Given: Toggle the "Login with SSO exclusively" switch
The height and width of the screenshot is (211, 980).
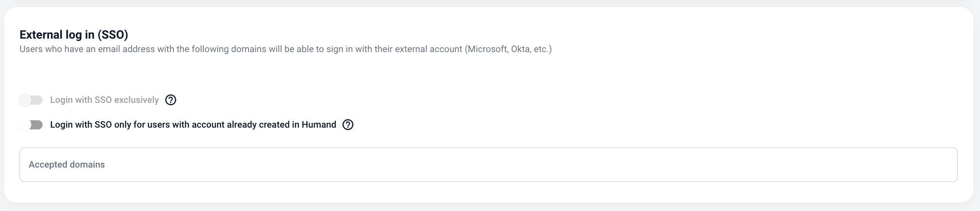Looking at the screenshot, I should tap(31, 100).
